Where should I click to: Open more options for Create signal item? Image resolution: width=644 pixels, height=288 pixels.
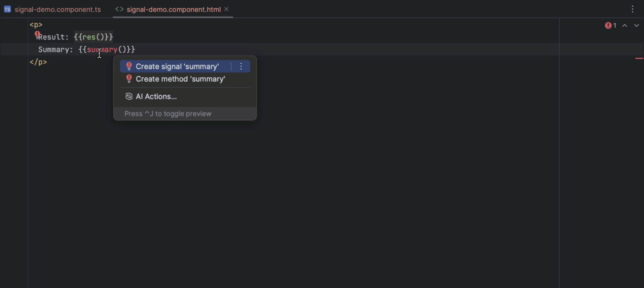[x=241, y=66]
